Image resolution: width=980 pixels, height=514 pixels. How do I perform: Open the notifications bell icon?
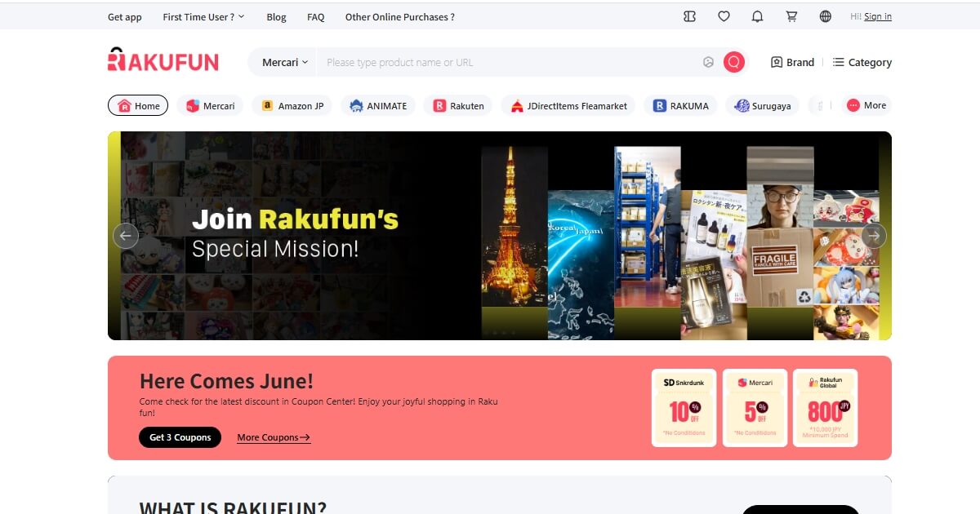757,16
